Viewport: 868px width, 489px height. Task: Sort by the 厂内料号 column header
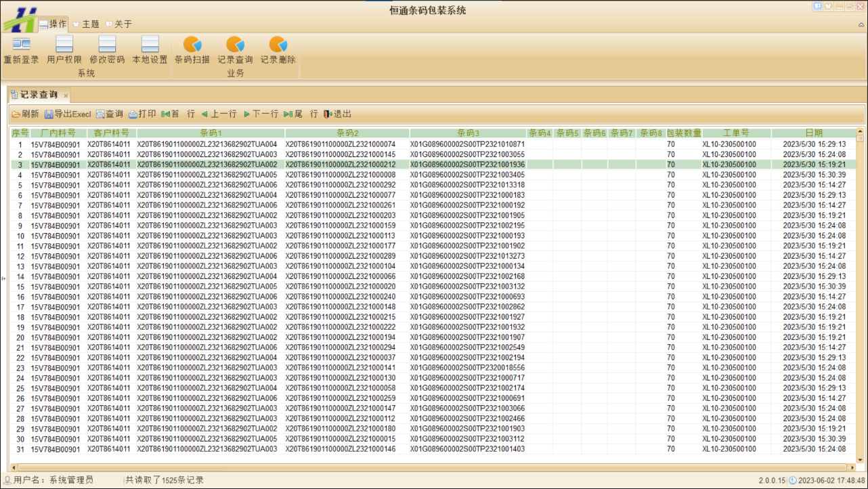pyautogui.click(x=58, y=133)
